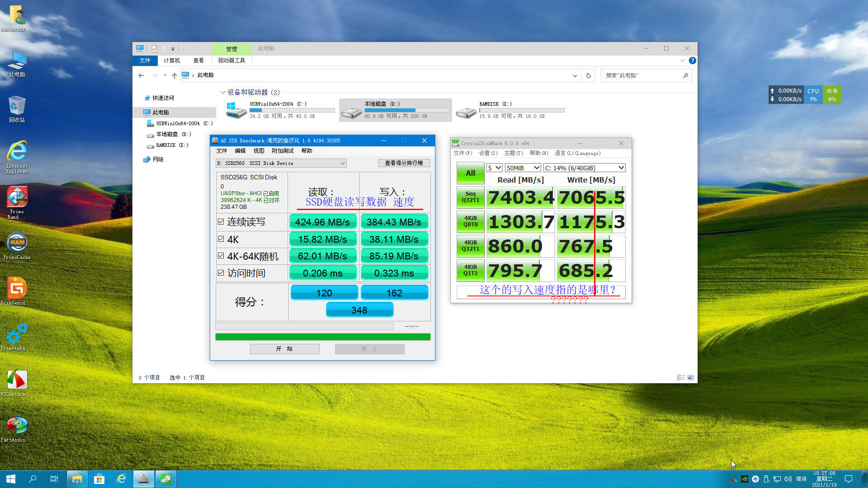This screenshot has height=488, width=868.
Task: Expand the Explorer address bar history dropdown
Action: (575, 75)
